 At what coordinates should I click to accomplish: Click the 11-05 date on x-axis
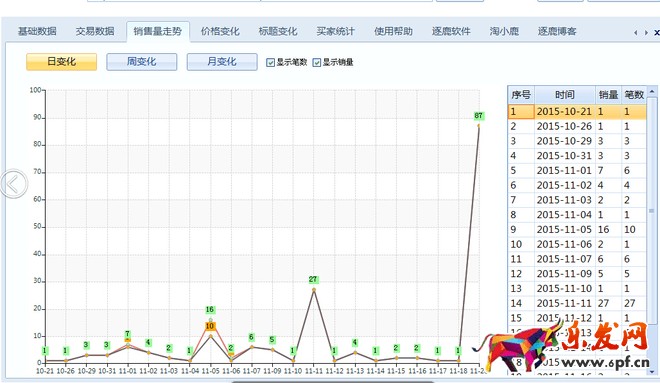pos(210,371)
